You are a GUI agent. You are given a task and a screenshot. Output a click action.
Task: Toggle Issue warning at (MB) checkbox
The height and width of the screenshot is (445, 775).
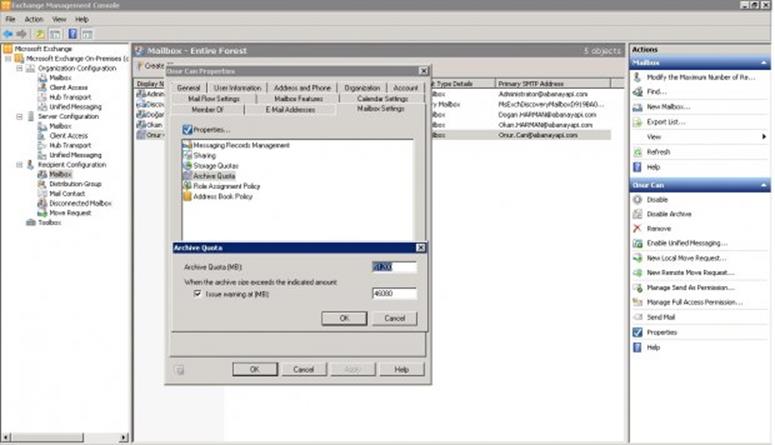click(x=198, y=294)
